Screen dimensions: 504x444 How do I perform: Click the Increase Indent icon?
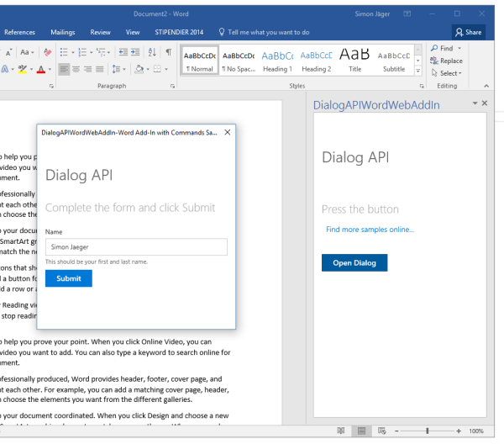coord(136,52)
